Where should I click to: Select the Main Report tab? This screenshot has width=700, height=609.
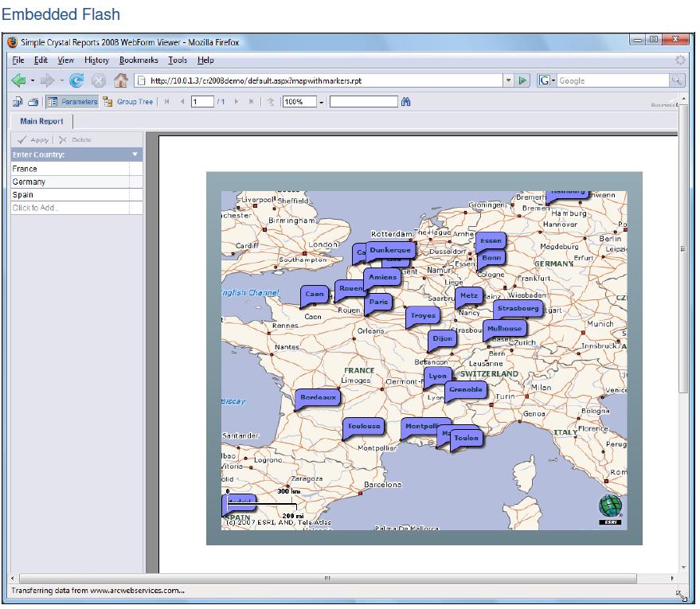click(41, 121)
